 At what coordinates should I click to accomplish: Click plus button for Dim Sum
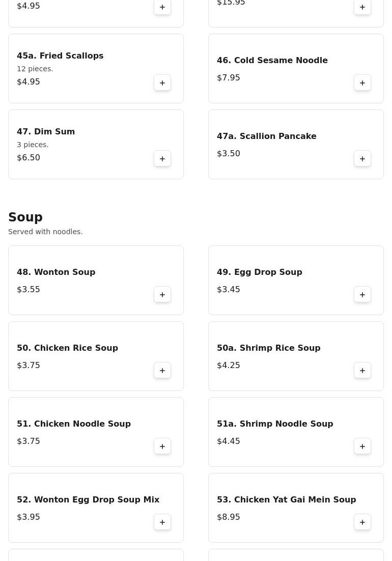point(162,159)
